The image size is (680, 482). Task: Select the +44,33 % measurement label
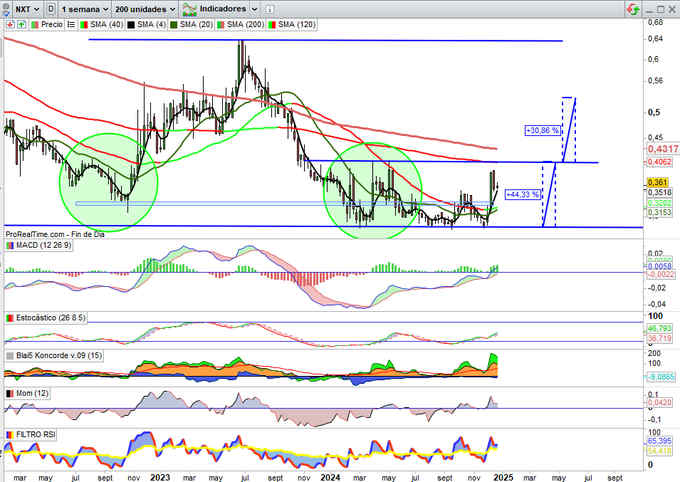523,195
